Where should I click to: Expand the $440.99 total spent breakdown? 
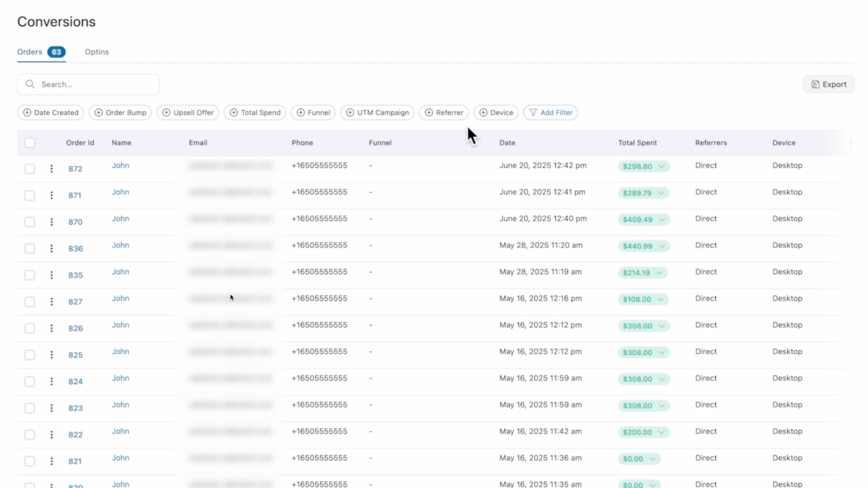point(644,246)
